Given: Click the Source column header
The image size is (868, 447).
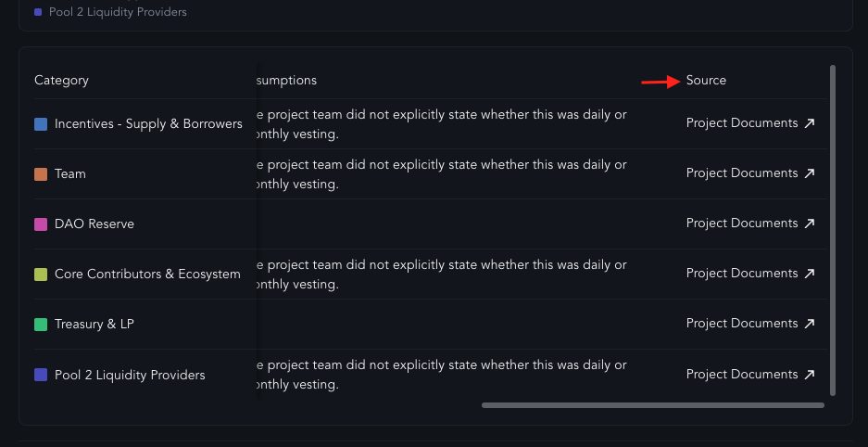Looking at the screenshot, I should [706, 81].
